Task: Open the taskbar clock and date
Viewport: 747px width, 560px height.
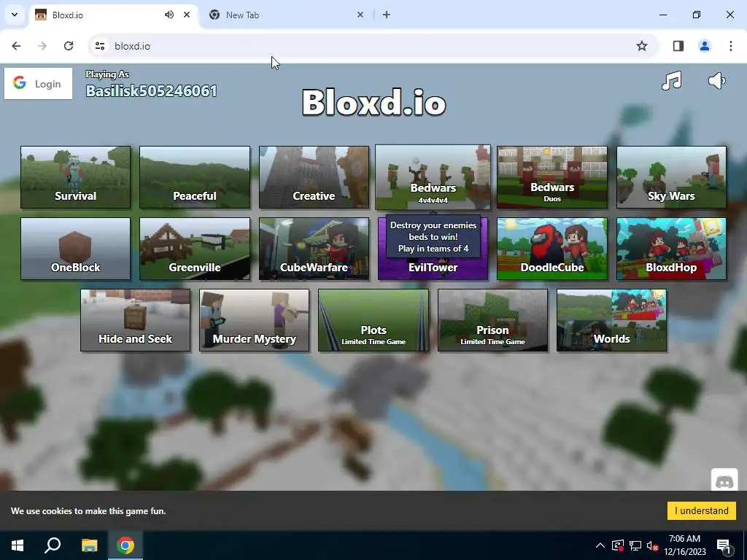Action: coord(684,545)
